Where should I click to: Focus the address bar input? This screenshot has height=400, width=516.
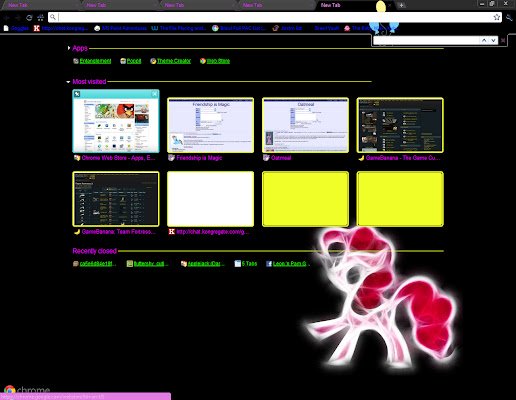[x=275, y=17]
